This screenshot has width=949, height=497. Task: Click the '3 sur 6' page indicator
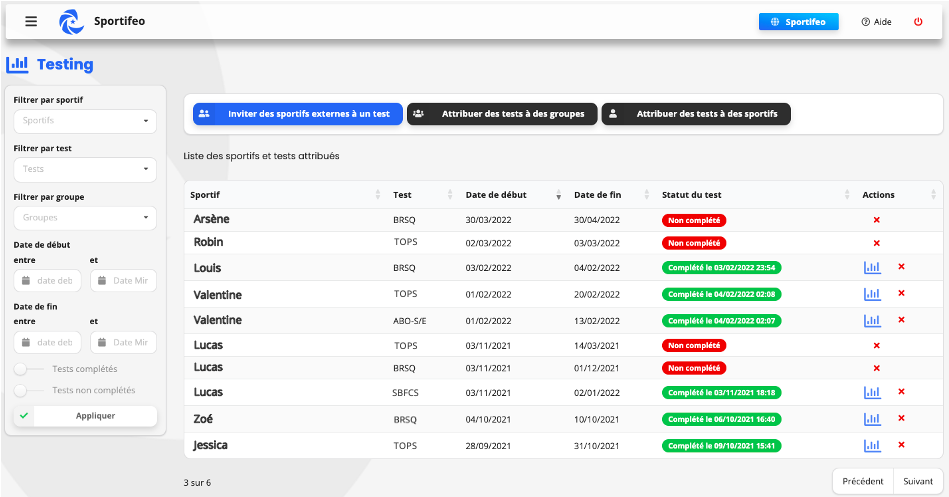pos(197,483)
